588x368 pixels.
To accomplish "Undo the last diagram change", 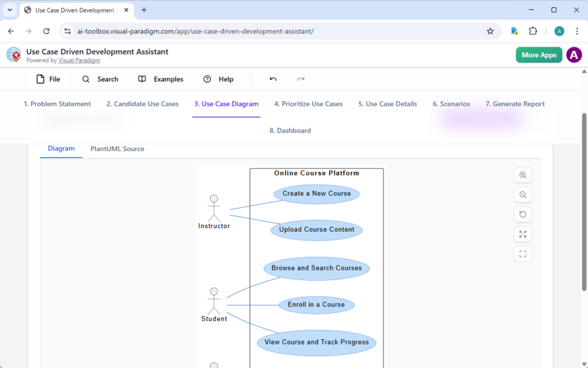I will [x=272, y=79].
